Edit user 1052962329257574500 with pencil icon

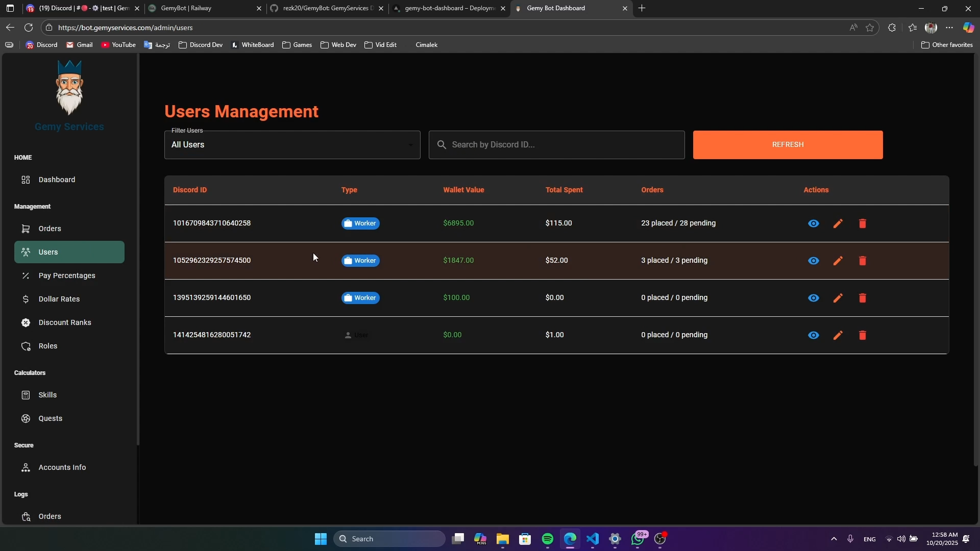click(x=838, y=261)
